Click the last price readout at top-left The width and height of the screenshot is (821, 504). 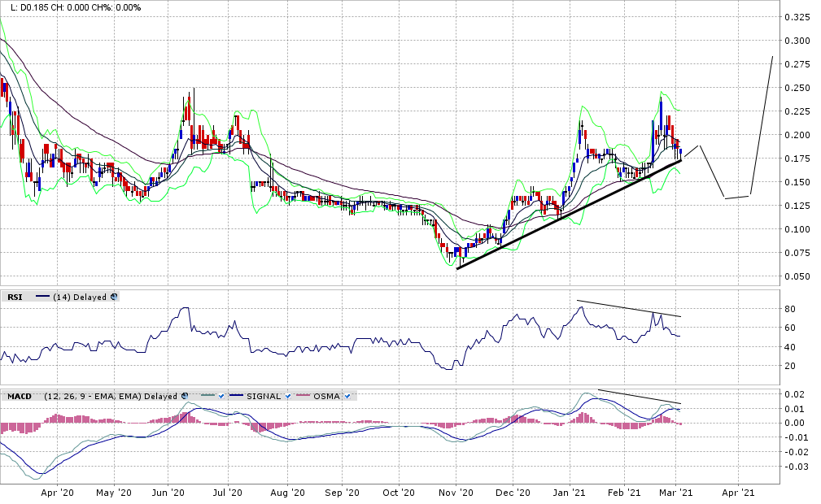click(33, 7)
